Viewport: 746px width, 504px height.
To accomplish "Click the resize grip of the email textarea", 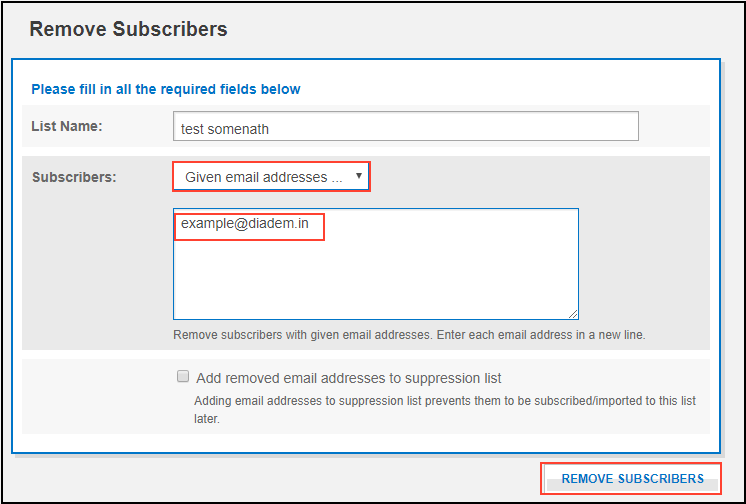I will (573, 314).
